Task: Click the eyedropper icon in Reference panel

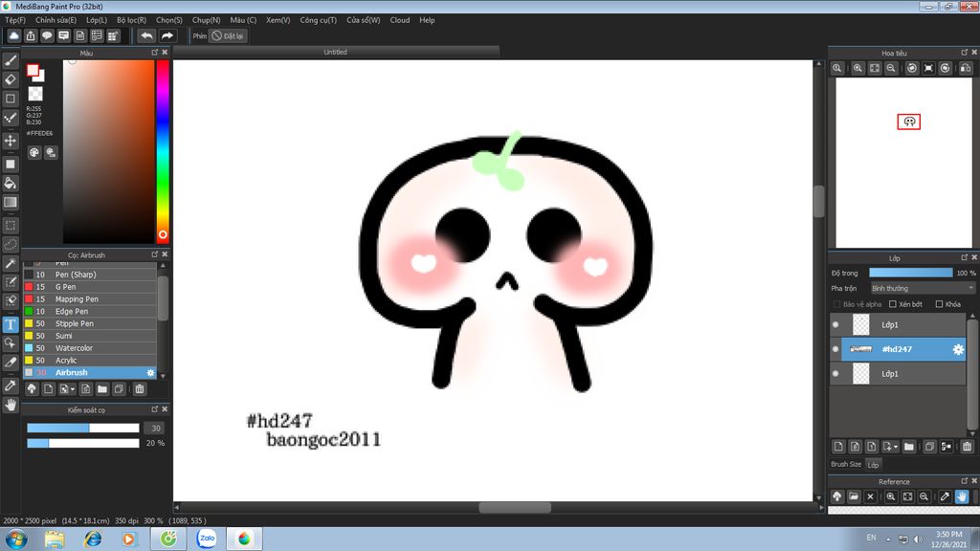Action: pyautogui.click(x=945, y=496)
